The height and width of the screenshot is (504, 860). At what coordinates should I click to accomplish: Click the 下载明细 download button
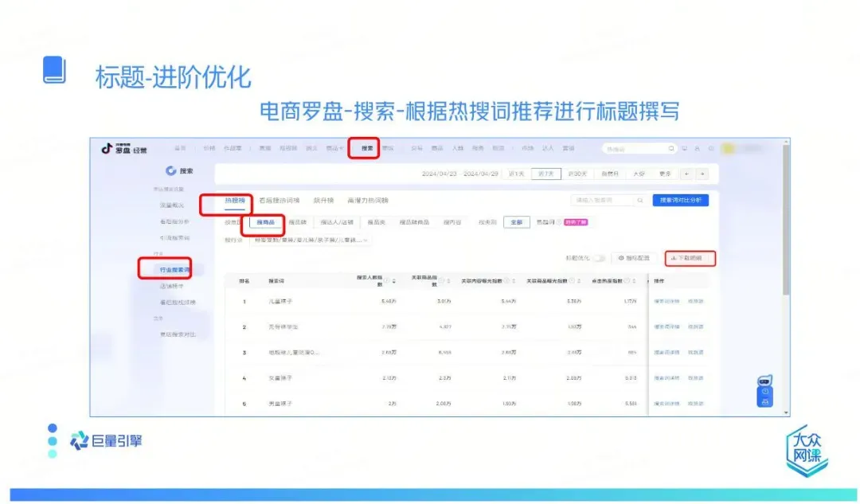tap(690, 258)
